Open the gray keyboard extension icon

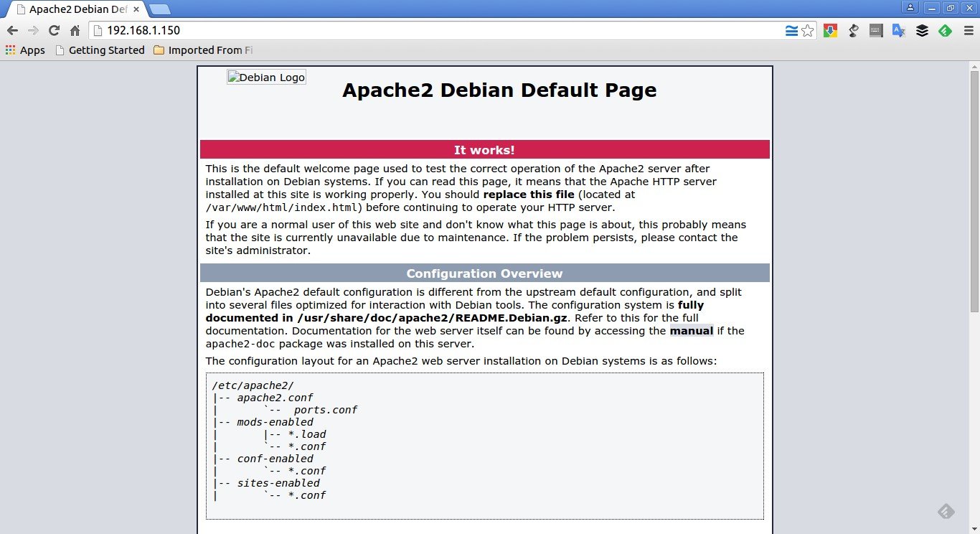(876, 30)
